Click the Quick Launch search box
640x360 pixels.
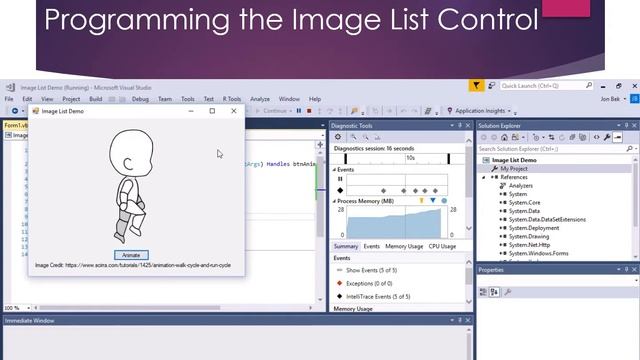point(546,86)
